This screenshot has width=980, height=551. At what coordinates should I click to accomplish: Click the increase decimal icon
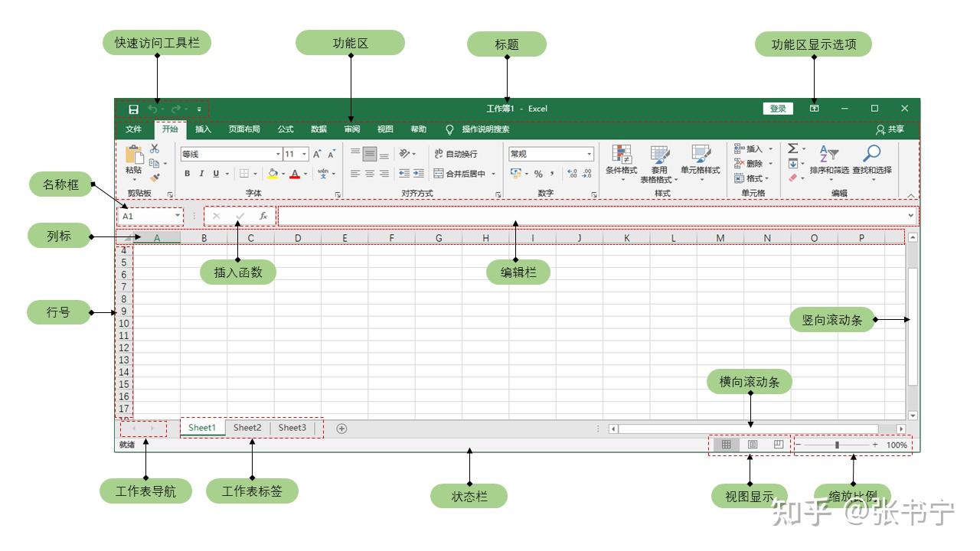click(x=572, y=174)
